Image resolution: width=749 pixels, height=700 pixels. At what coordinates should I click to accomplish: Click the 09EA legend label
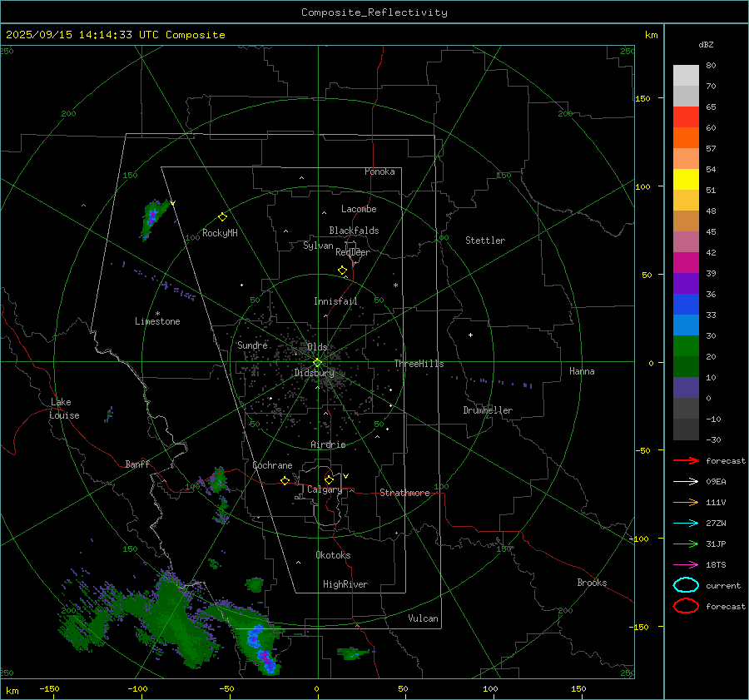tap(716, 482)
